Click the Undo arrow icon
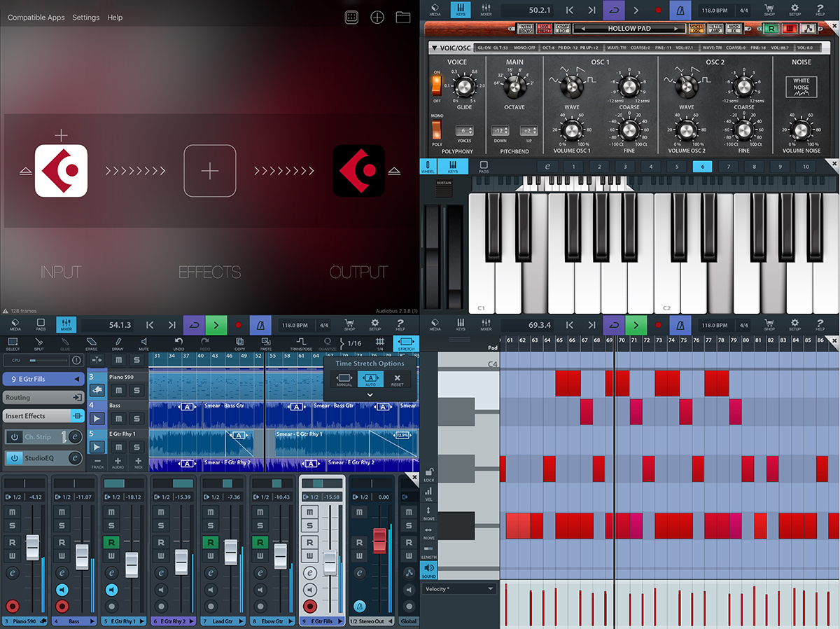Viewport: 840px width, 629px height. tap(178, 343)
